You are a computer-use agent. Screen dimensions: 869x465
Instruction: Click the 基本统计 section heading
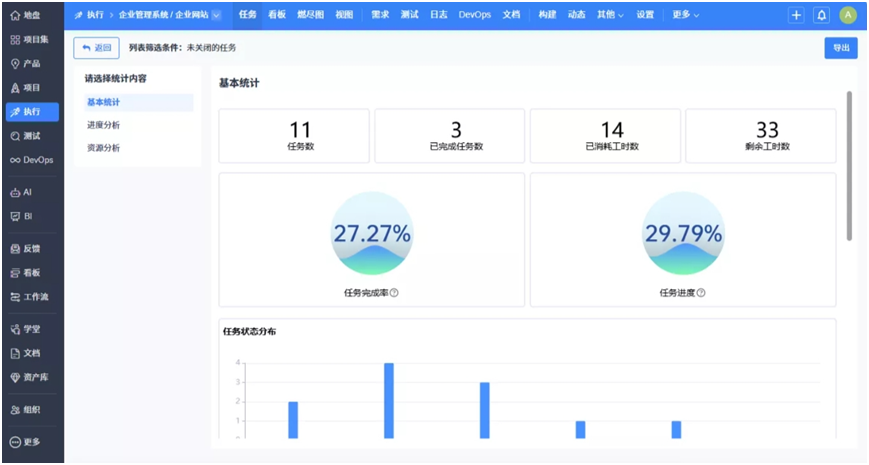[239, 83]
